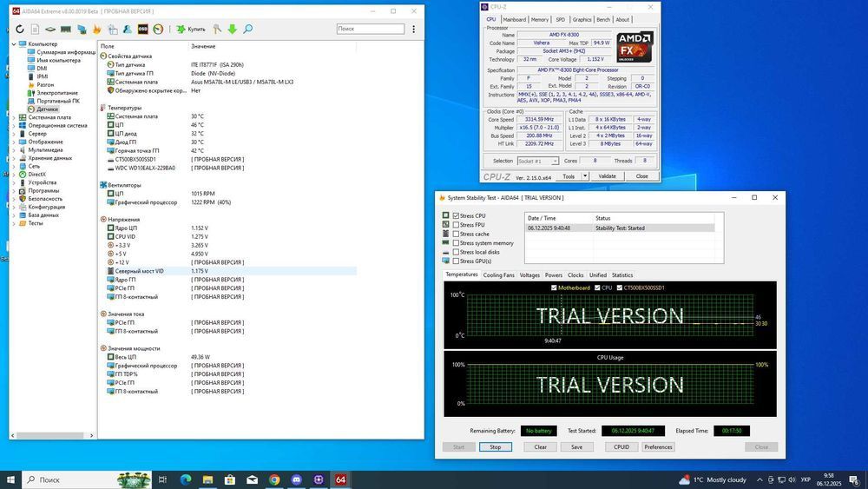Image resolution: width=868 pixels, height=489 pixels.
Task: Select Электропитание in the tree
Action: (x=57, y=93)
